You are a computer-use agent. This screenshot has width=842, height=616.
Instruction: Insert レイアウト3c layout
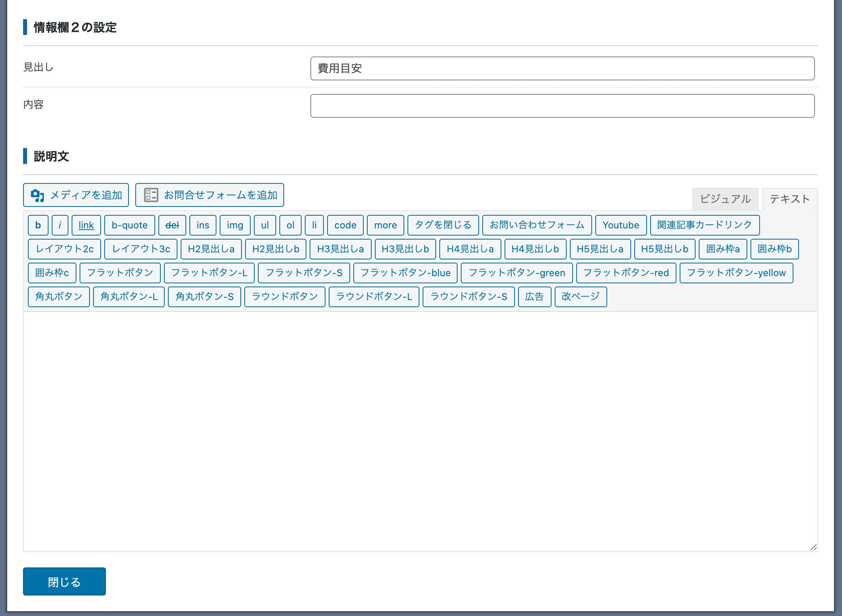click(141, 249)
